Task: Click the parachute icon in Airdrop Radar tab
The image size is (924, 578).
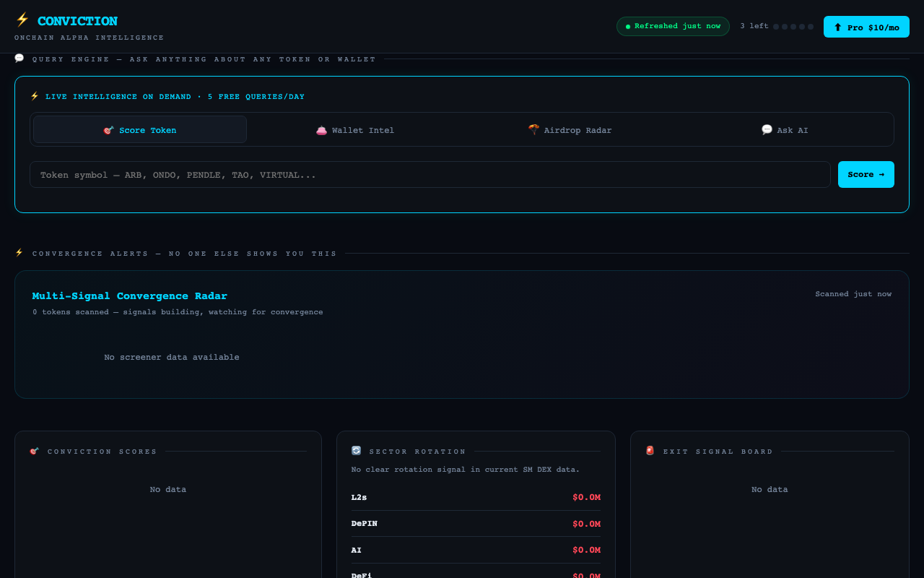Action: click(x=533, y=130)
